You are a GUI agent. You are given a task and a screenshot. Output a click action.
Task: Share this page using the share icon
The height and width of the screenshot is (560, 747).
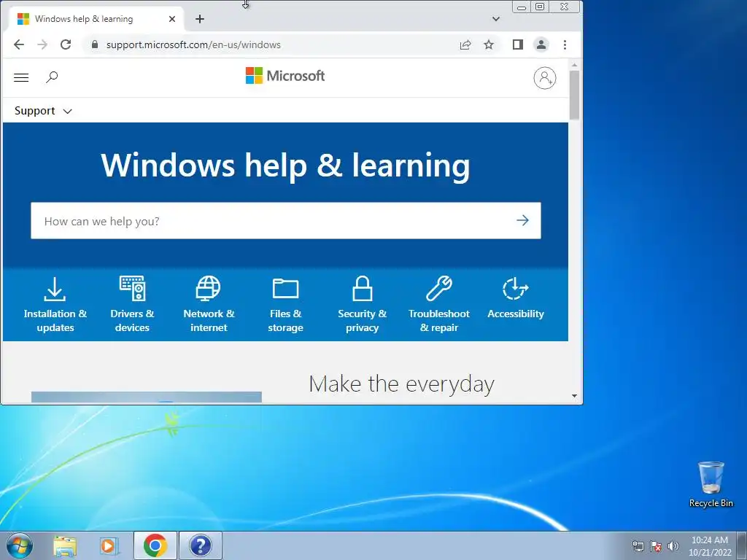point(465,44)
